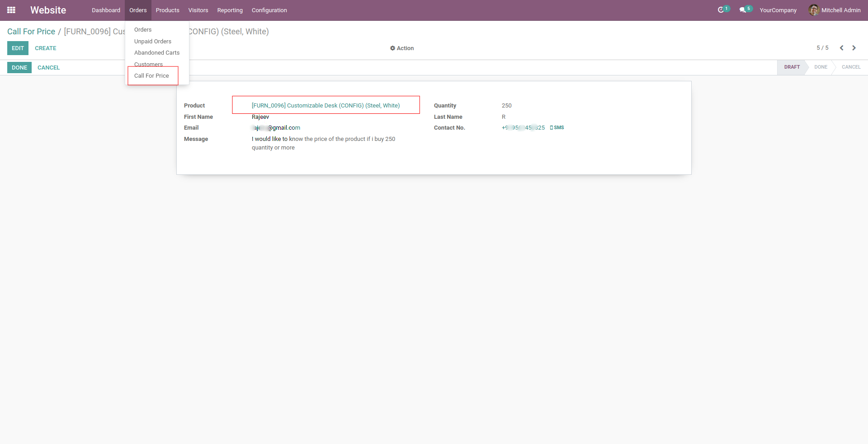Open the conversations chat icon
Image resolution: width=868 pixels, height=444 pixels.
pyautogui.click(x=742, y=10)
